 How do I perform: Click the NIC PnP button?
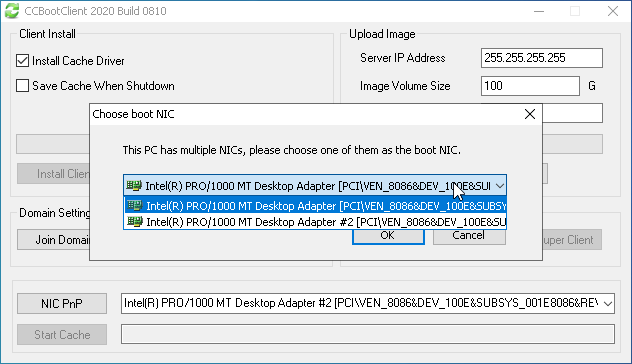(x=62, y=304)
